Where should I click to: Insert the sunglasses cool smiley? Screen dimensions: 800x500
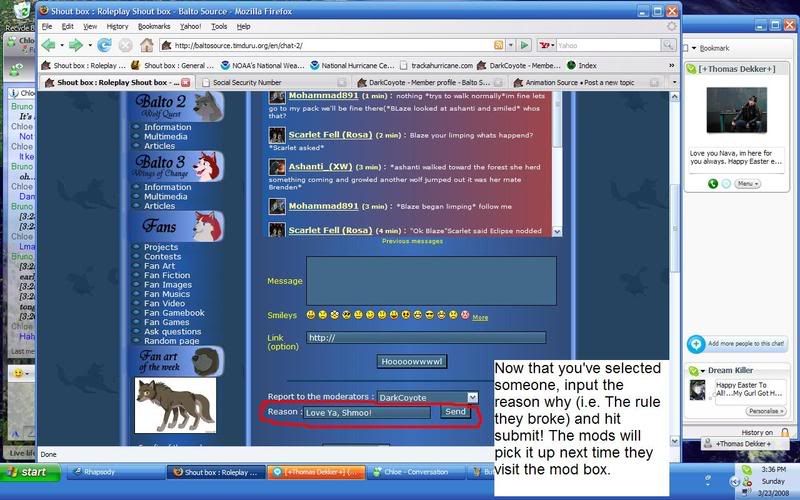[x=430, y=315]
